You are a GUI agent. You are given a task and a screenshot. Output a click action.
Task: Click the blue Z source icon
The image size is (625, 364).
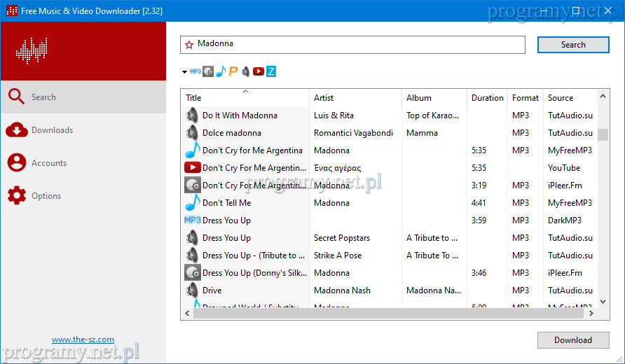(271, 71)
